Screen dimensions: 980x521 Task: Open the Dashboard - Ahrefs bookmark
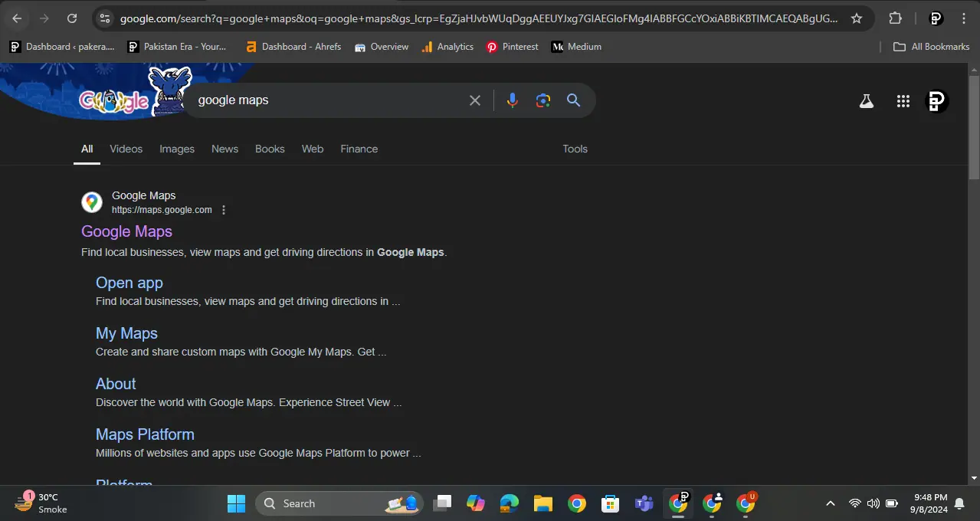[293, 47]
